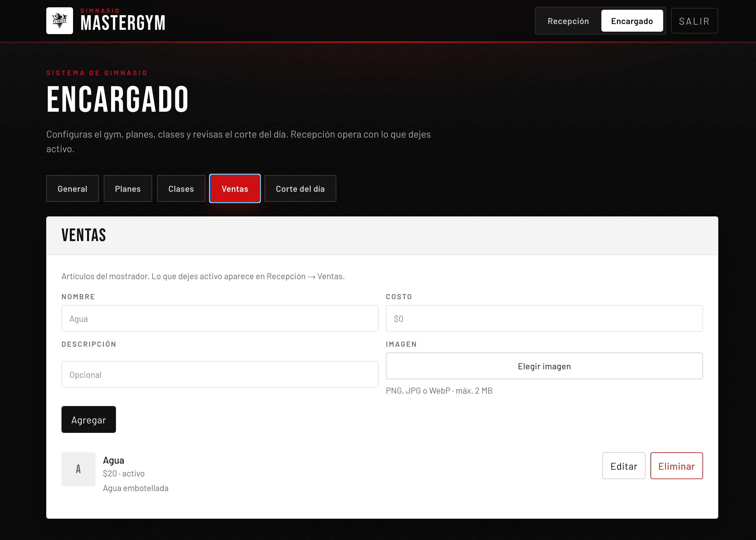
Task: Click the MASTERGYM brand title
Action: tap(123, 23)
